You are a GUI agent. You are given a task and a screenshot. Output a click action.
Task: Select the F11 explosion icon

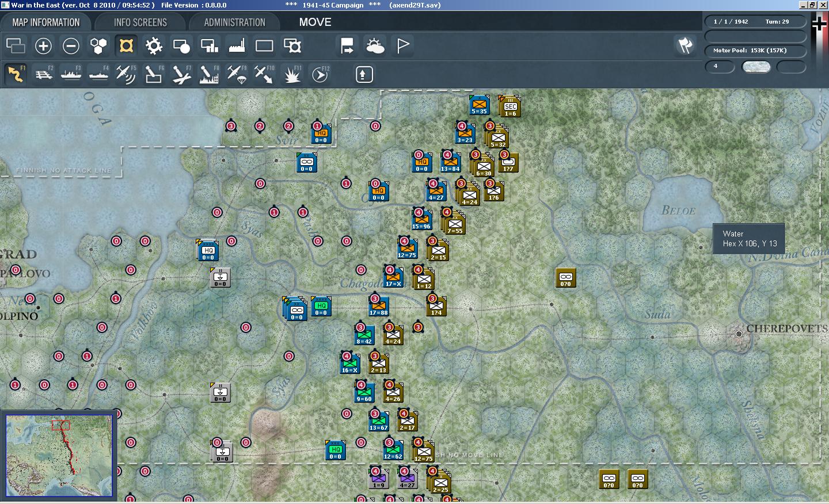coord(292,74)
